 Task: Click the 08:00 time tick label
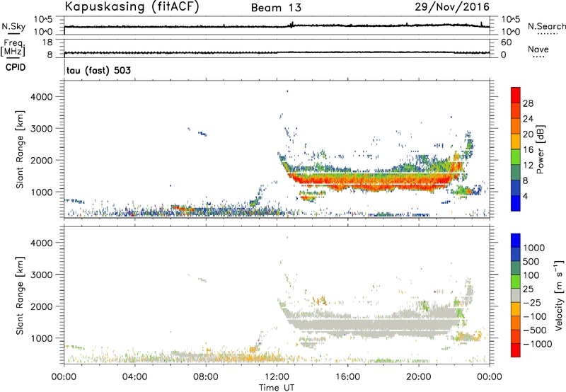coord(206,377)
